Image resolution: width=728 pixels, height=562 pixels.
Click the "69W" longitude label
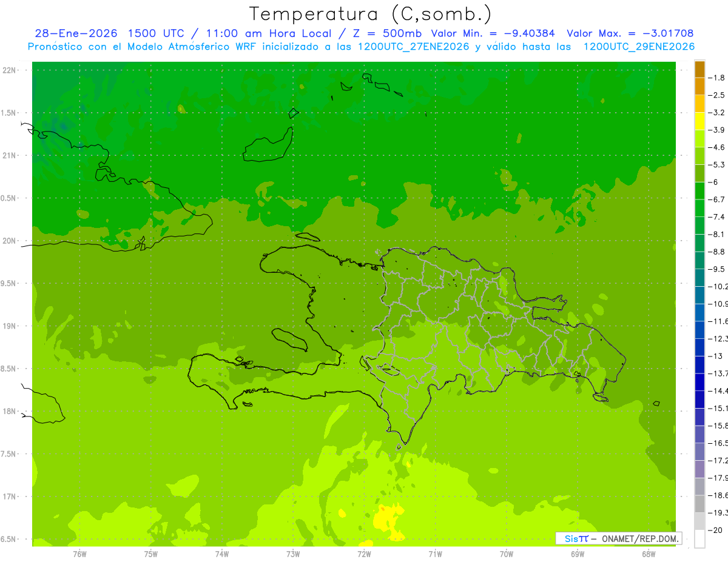pos(578,554)
